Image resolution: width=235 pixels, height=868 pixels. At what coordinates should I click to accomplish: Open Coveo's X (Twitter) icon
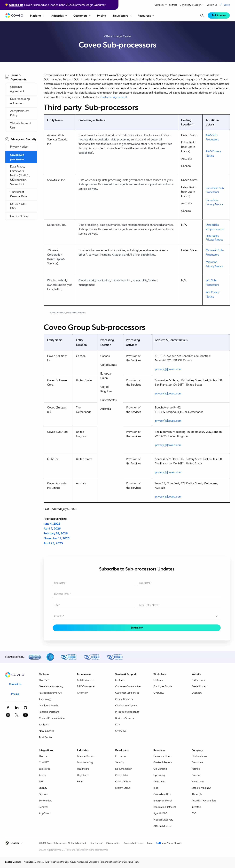[x=16, y=715]
